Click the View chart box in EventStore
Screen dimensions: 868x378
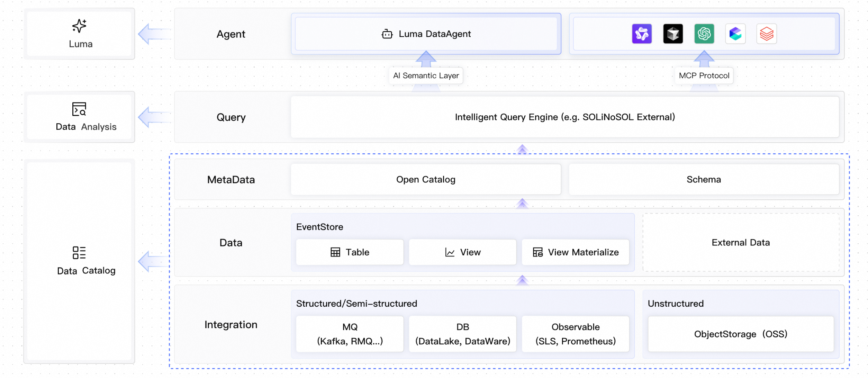coord(462,252)
